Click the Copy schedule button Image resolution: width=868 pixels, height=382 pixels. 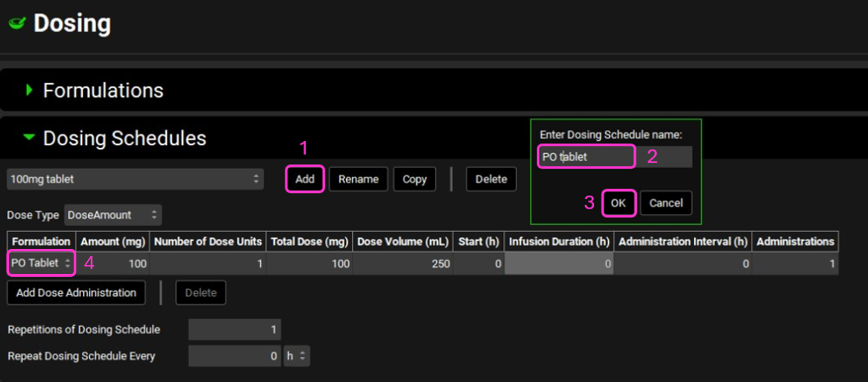coord(414,179)
